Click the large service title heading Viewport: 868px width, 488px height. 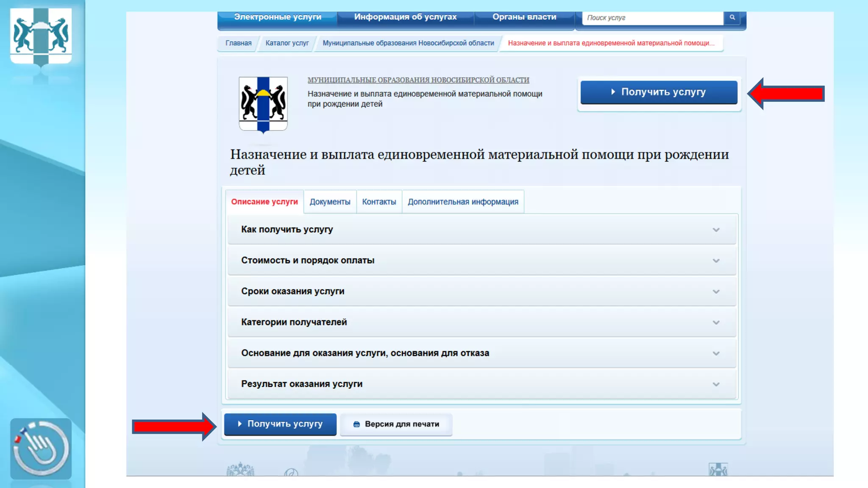(x=479, y=162)
